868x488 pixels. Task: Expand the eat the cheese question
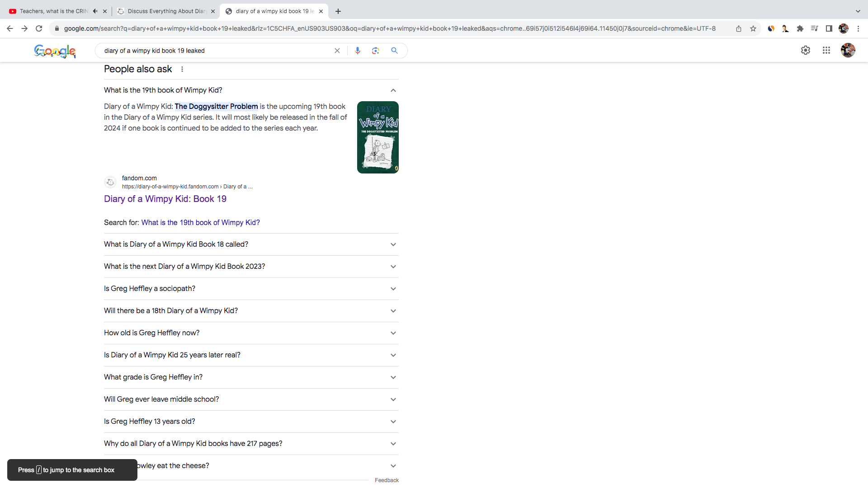(x=251, y=466)
